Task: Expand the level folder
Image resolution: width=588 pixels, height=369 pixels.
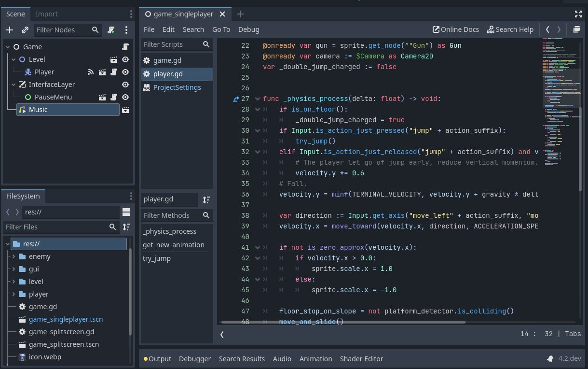Action: point(14,282)
